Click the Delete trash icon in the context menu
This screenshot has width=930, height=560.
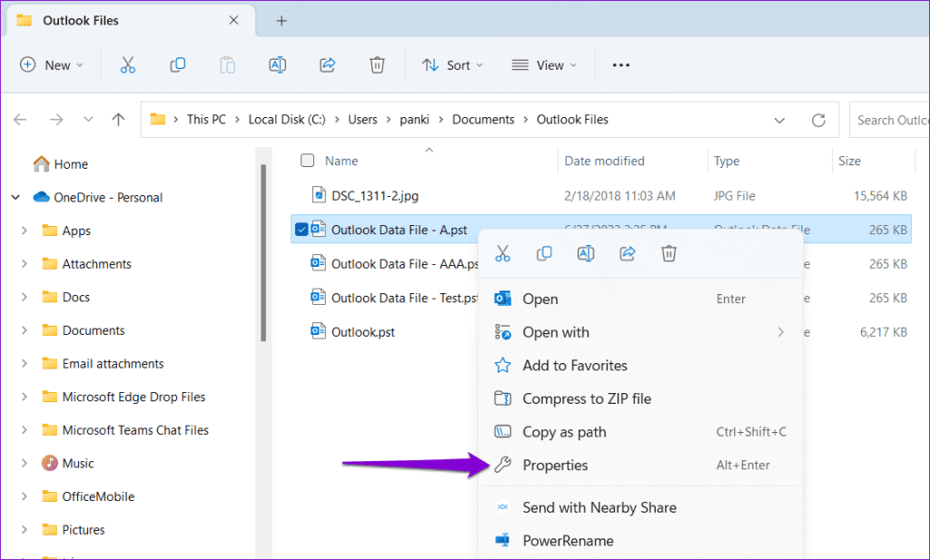point(668,253)
